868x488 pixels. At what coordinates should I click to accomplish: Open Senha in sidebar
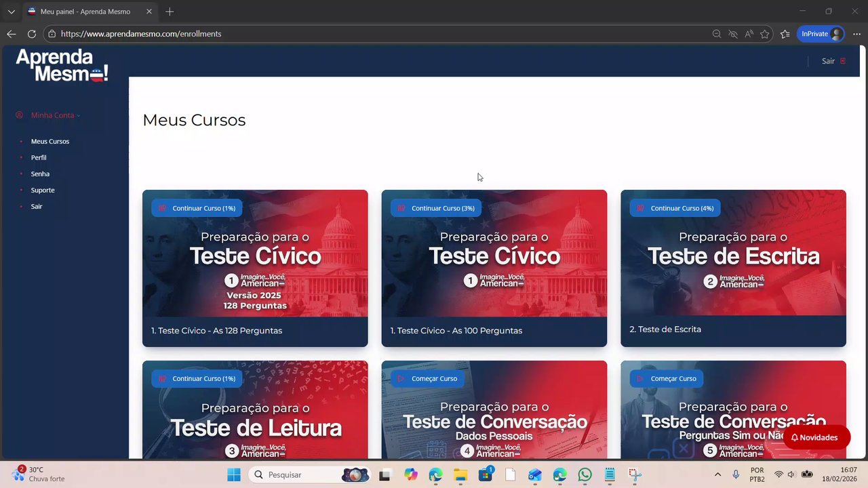(x=40, y=174)
